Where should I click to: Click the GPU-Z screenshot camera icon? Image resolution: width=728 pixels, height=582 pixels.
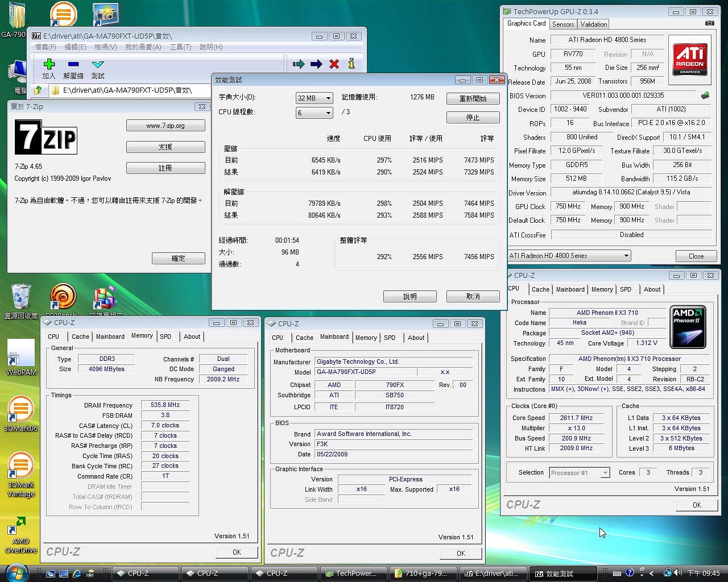click(709, 23)
